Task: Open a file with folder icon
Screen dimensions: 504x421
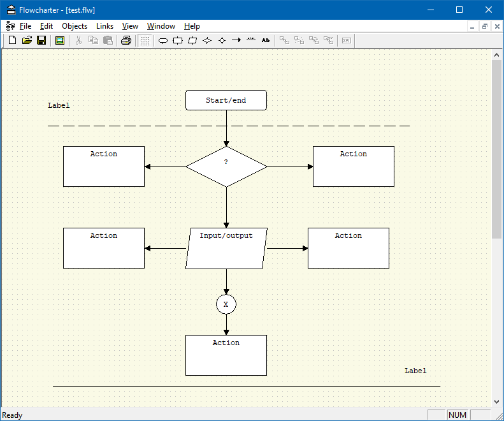Action: [x=27, y=40]
